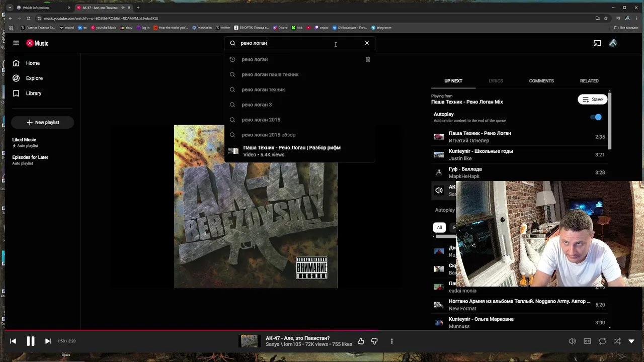This screenshot has height=362, width=644.
Task: Bookmark this page with the star icon
Action: 606,18
